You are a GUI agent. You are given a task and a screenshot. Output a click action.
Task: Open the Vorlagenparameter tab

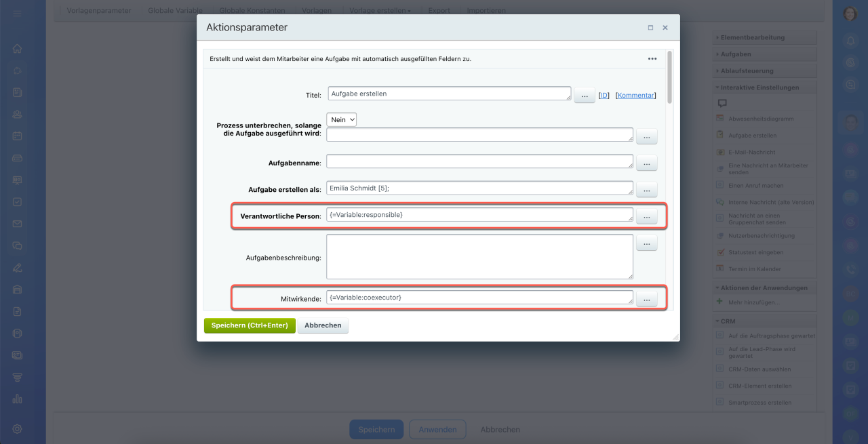click(x=99, y=11)
